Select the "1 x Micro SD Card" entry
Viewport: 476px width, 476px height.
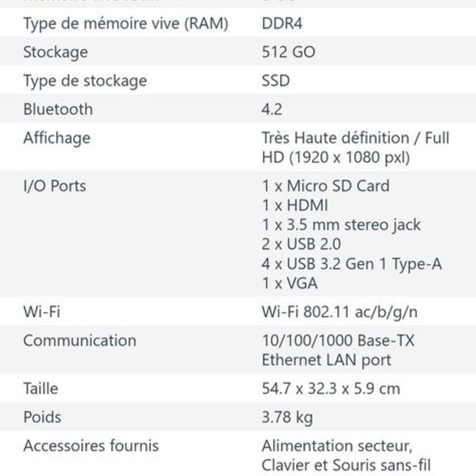[326, 186]
